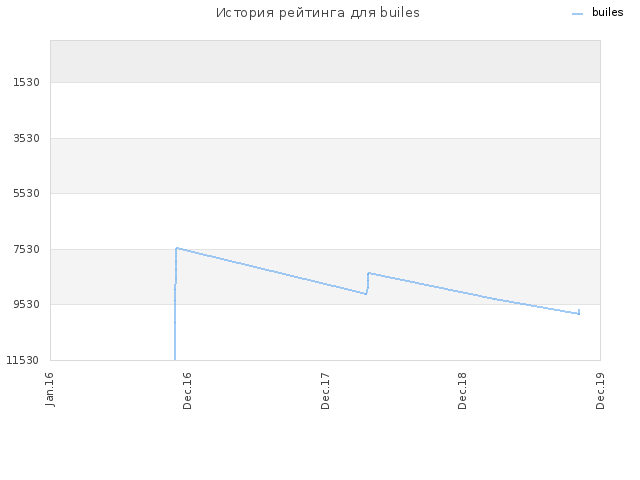
Task: Click the Dec.18 x-axis label
Action: click(x=462, y=391)
